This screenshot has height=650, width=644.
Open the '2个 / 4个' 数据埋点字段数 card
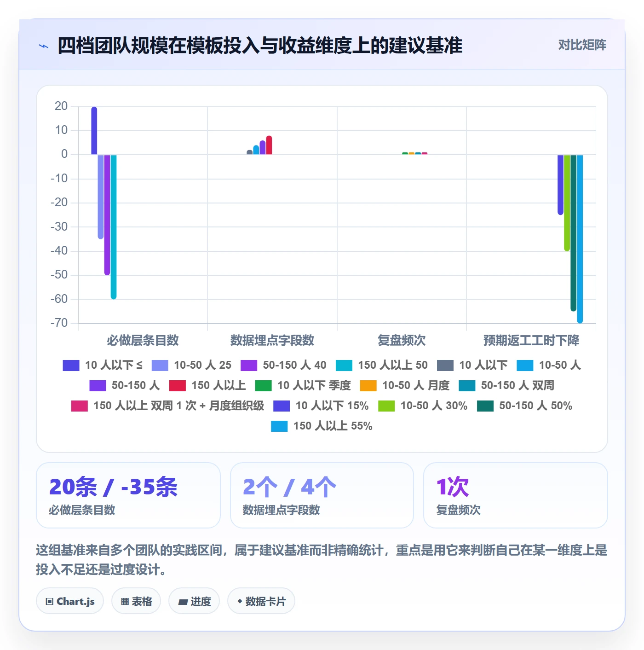[x=322, y=495]
